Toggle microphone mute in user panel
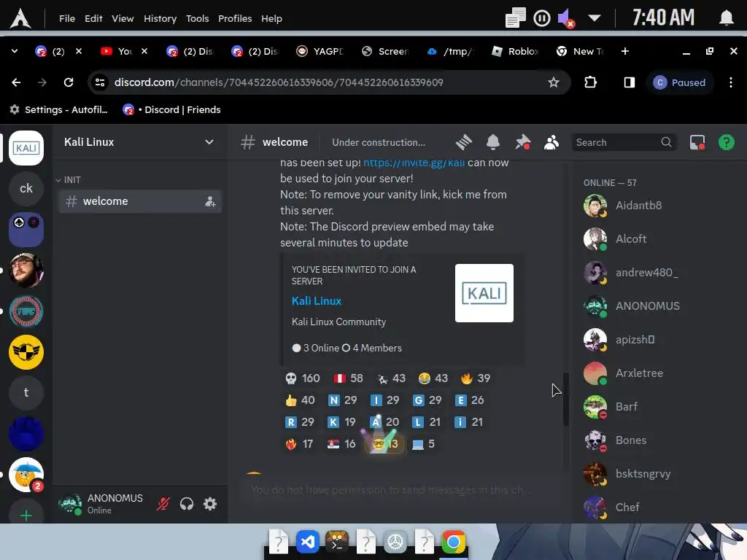 click(163, 504)
